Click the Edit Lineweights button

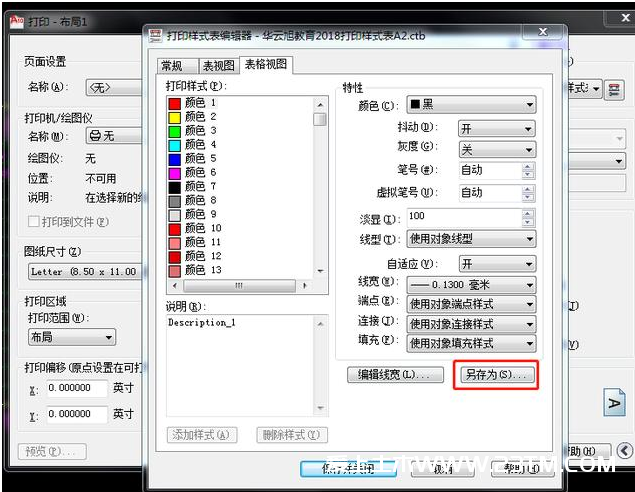pos(395,375)
